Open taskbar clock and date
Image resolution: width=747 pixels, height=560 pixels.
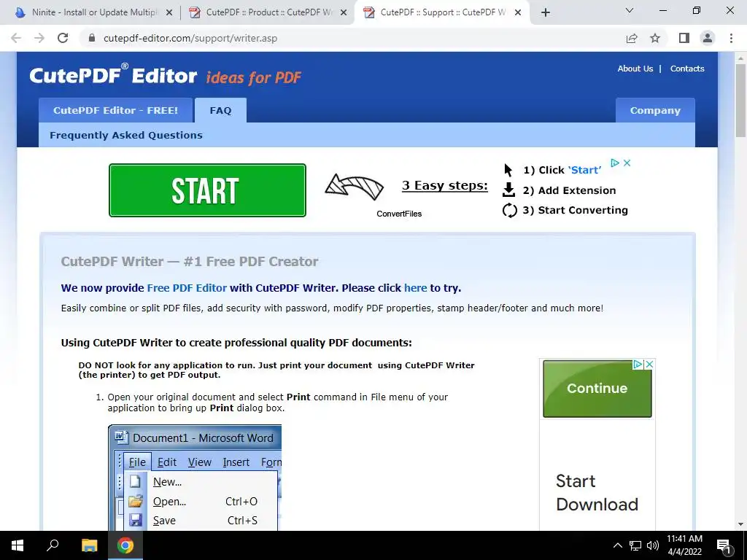[684, 545]
